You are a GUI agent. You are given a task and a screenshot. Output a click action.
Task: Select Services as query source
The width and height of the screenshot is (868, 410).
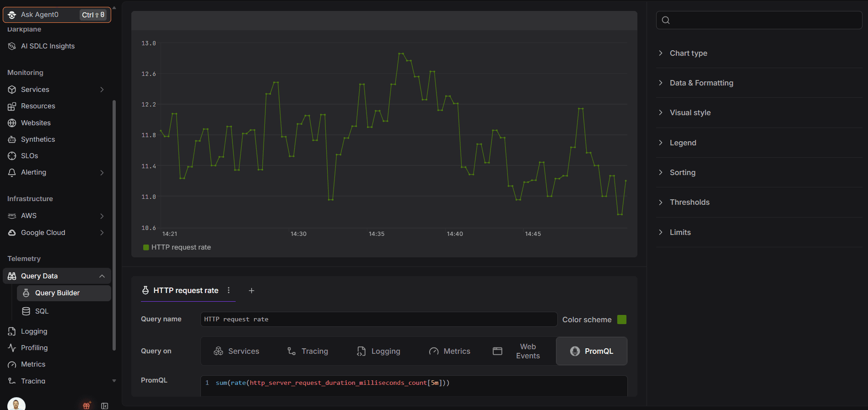237,351
